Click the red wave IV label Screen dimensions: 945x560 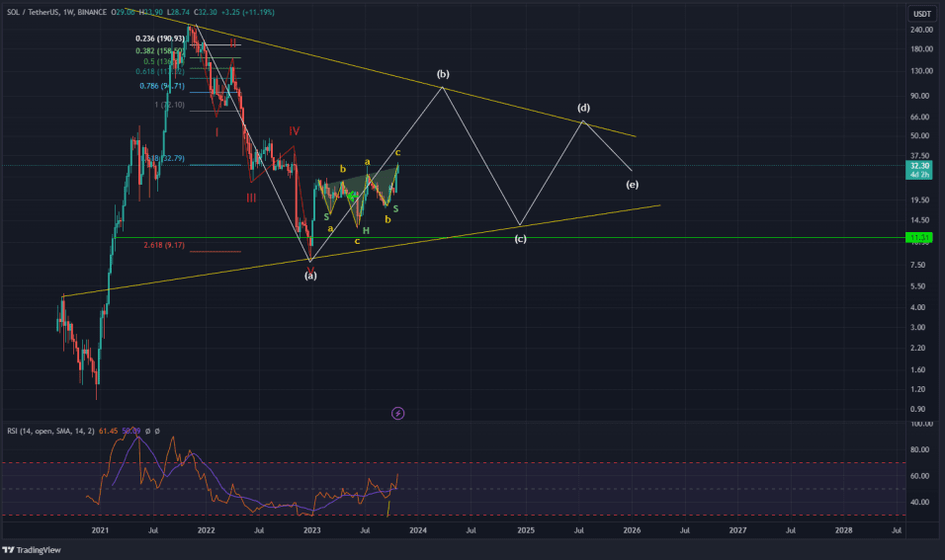(x=295, y=131)
